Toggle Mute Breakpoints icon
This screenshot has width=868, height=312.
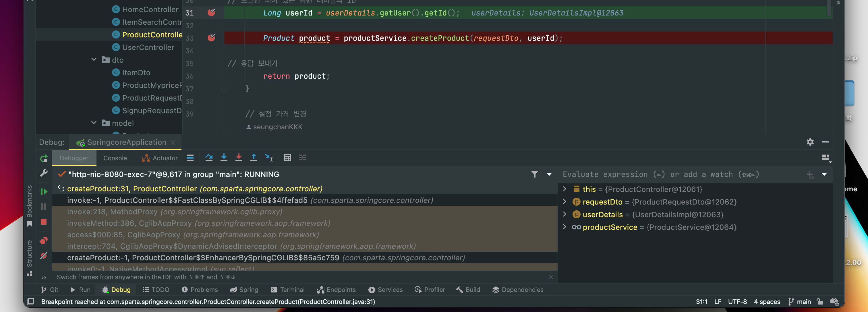[x=44, y=256]
